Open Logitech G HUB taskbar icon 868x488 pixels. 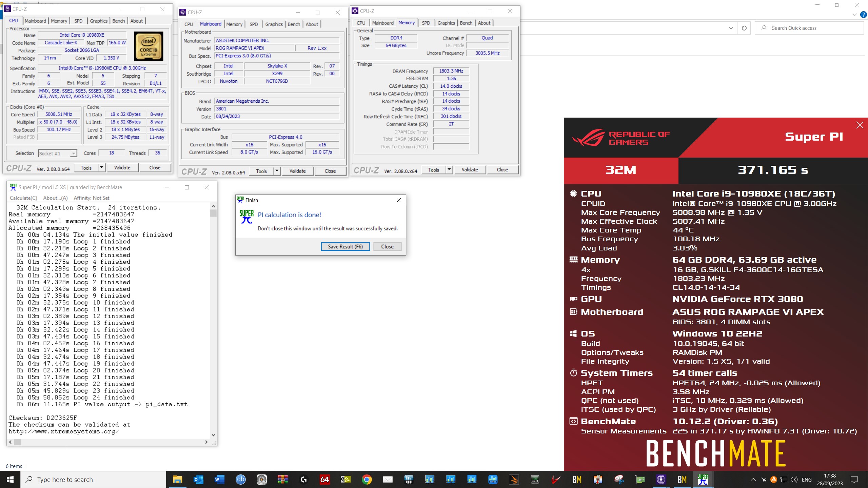click(303, 480)
